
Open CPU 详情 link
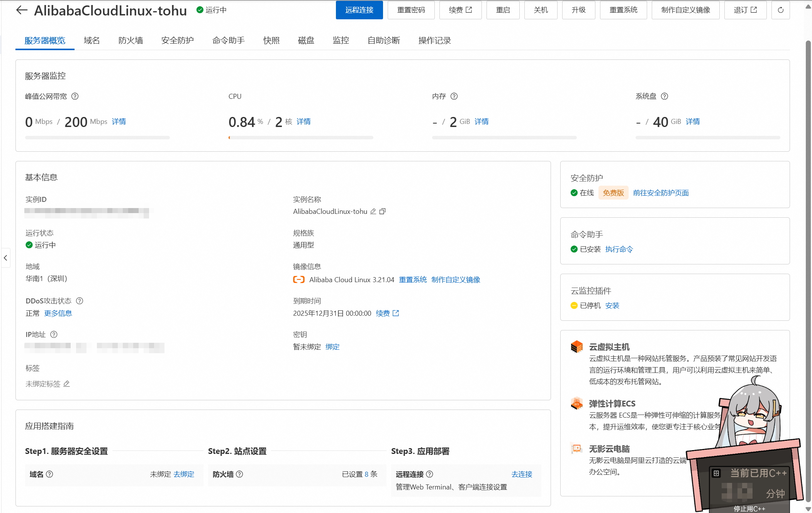coord(304,122)
